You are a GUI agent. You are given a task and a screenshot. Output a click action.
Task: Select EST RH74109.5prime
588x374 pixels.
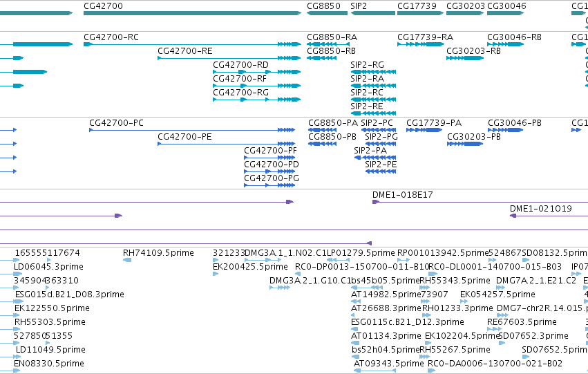127,260
